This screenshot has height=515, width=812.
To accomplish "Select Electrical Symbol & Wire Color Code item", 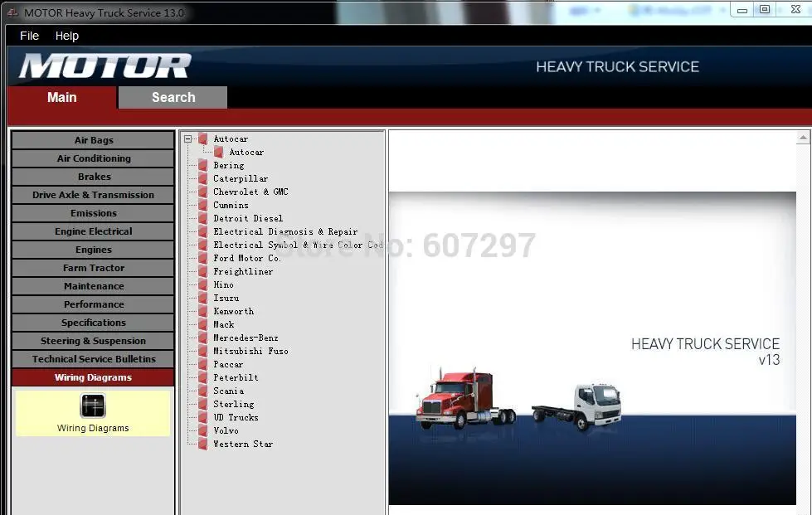I will click(x=298, y=245).
